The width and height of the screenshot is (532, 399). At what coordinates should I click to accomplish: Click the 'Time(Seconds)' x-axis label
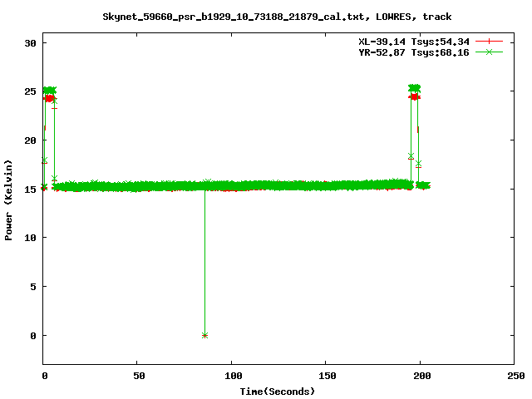tap(277, 392)
